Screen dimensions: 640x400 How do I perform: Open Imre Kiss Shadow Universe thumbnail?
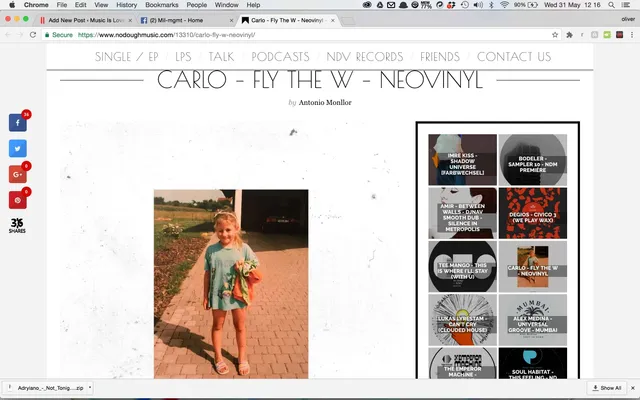[462, 160]
